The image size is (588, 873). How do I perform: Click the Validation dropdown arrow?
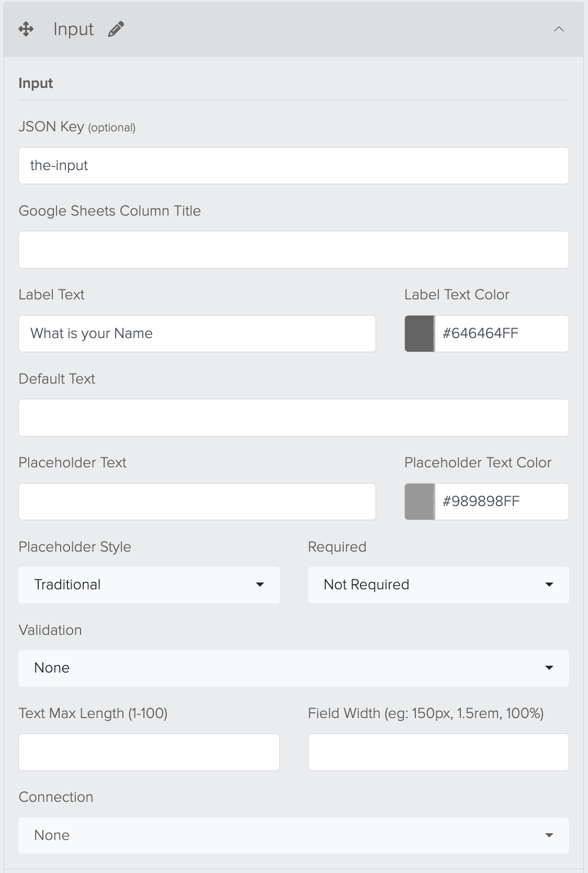549,668
